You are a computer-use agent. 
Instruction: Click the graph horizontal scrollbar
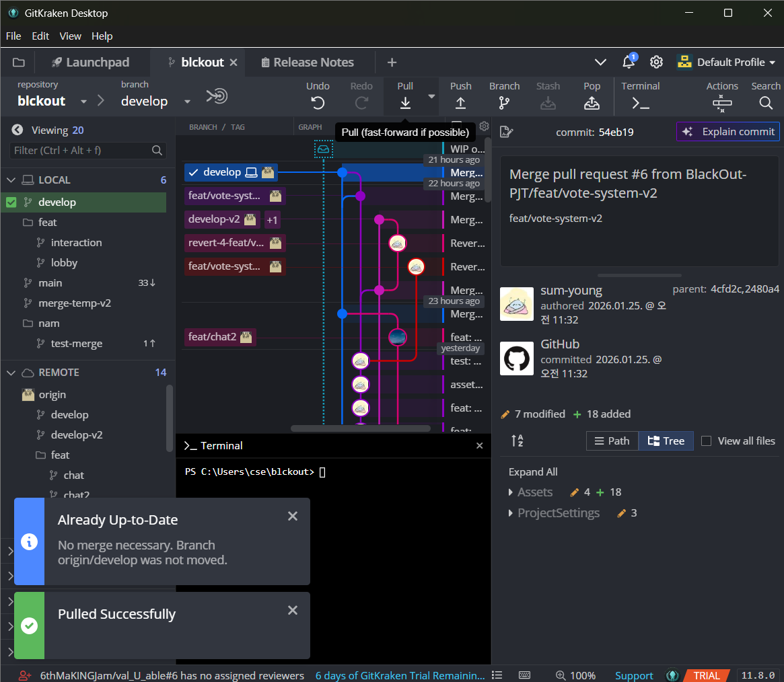(x=360, y=428)
